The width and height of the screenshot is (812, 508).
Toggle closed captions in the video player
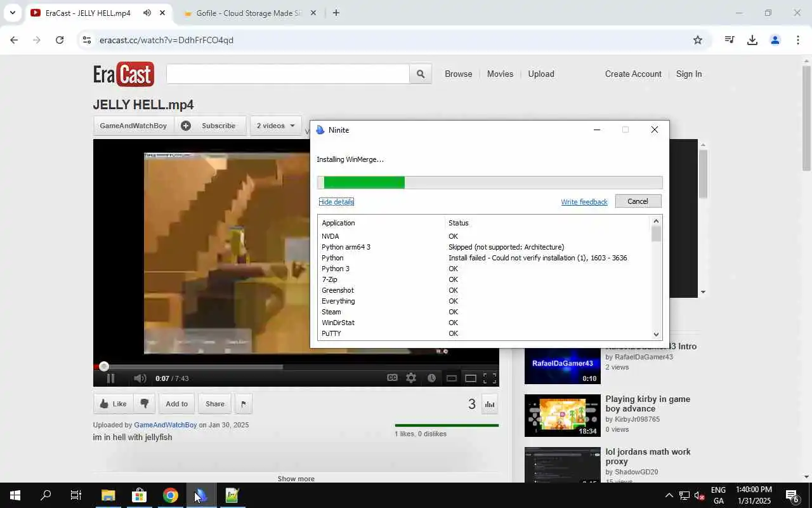coord(393,378)
